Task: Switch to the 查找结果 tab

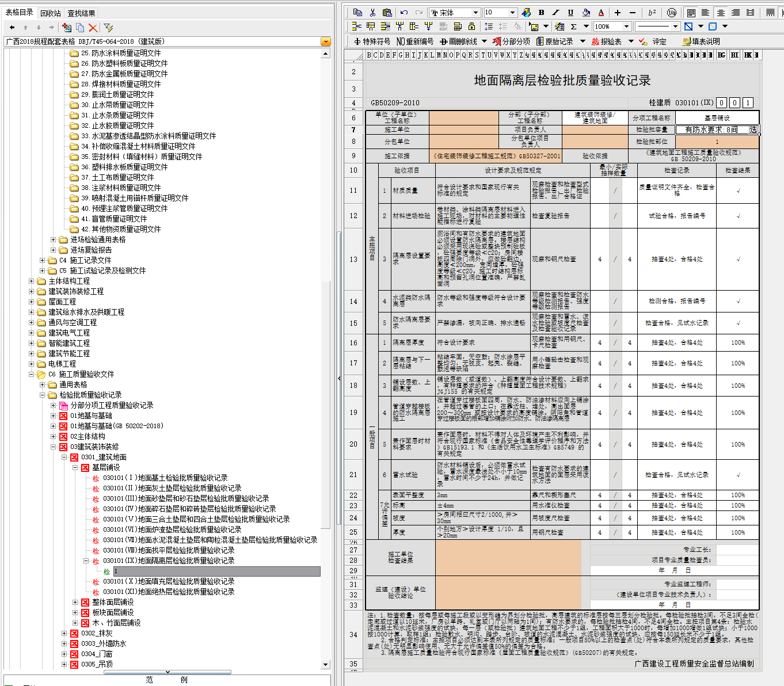Action: point(81,13)
